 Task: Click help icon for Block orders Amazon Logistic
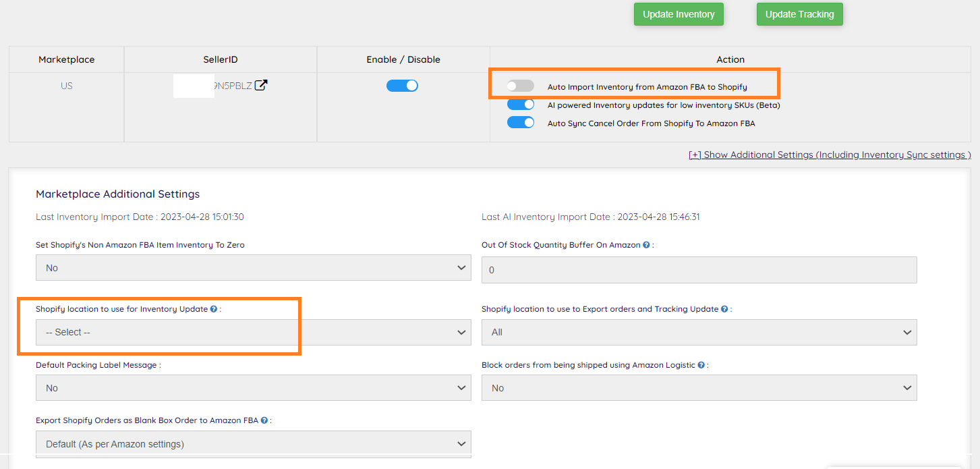point(701,365)
